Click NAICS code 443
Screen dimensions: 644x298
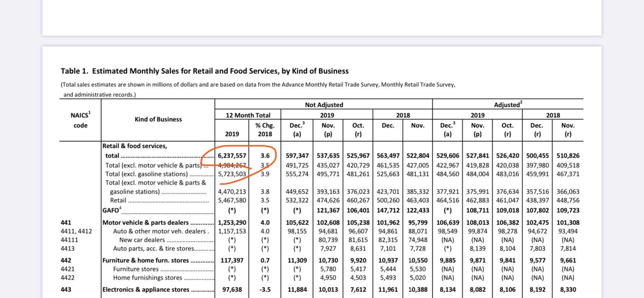click(66, 289)
